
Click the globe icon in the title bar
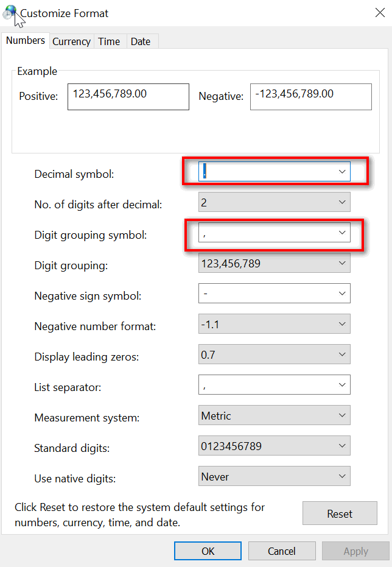point(10,13)
